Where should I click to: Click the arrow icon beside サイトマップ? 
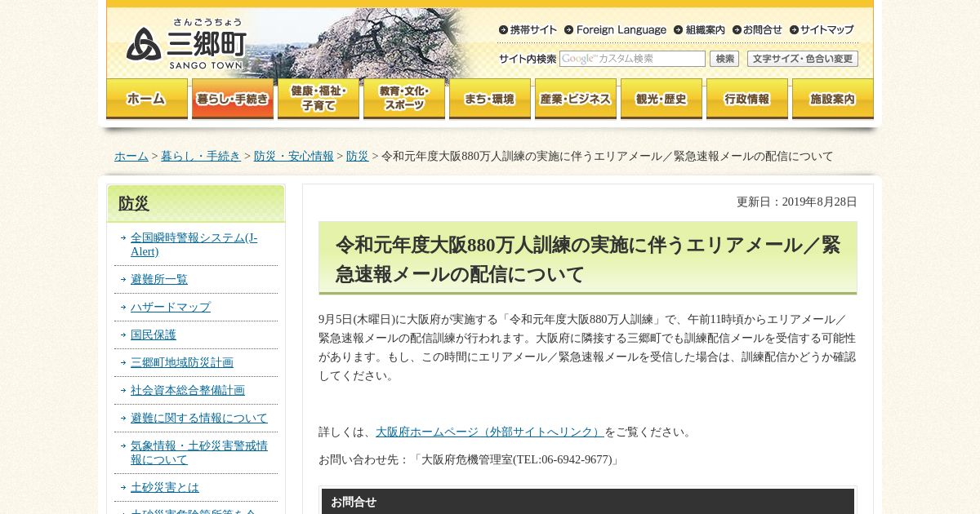tap(794, 30)
